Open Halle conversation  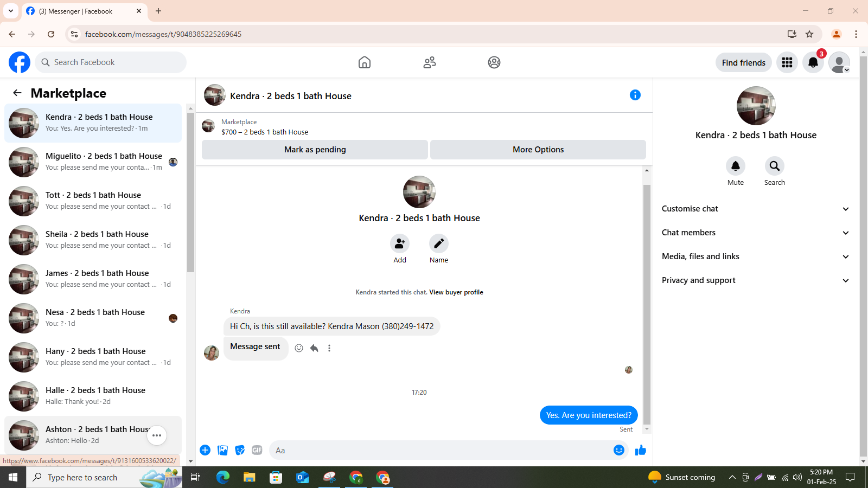tap(93, 396)
